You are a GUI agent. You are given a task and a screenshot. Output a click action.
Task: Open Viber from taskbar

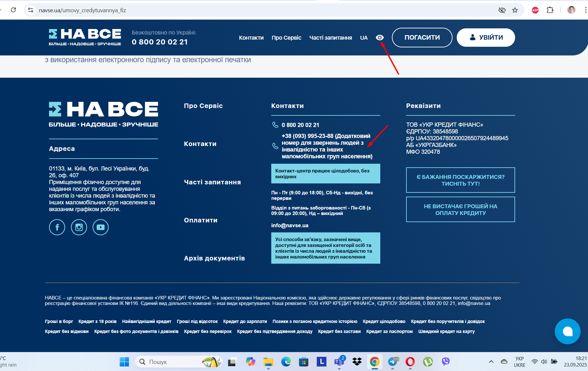[445, 362]
